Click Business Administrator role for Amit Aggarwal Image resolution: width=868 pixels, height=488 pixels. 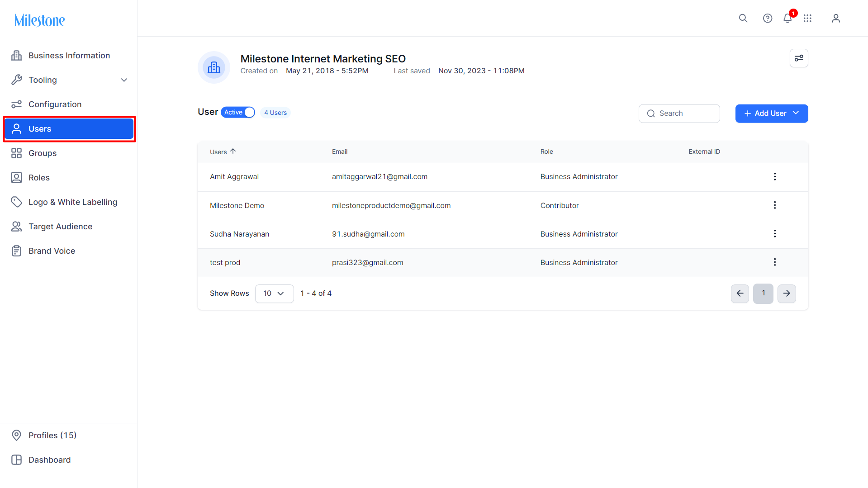click(579, 177)
